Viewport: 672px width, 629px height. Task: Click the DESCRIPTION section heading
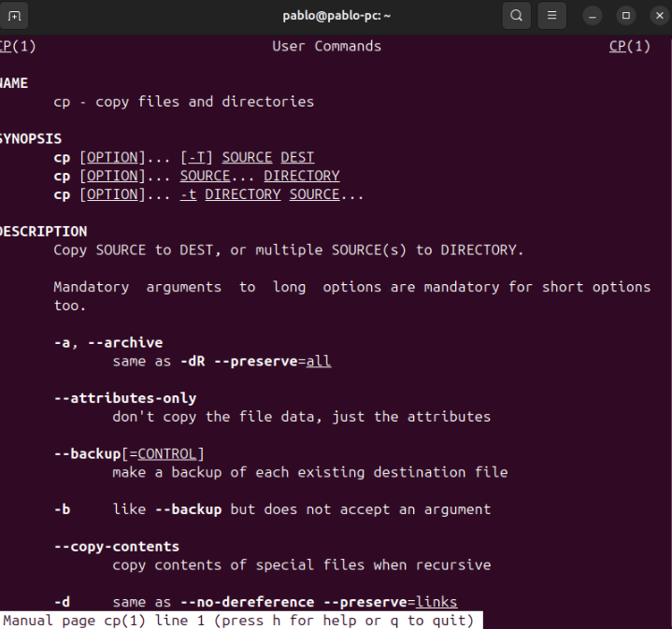(43, 232)
